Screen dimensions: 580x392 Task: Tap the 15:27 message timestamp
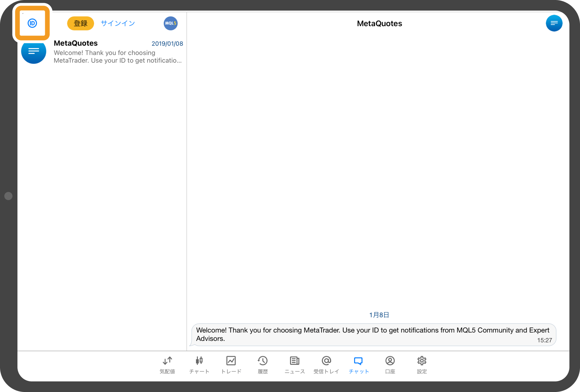tap(544, 340)
